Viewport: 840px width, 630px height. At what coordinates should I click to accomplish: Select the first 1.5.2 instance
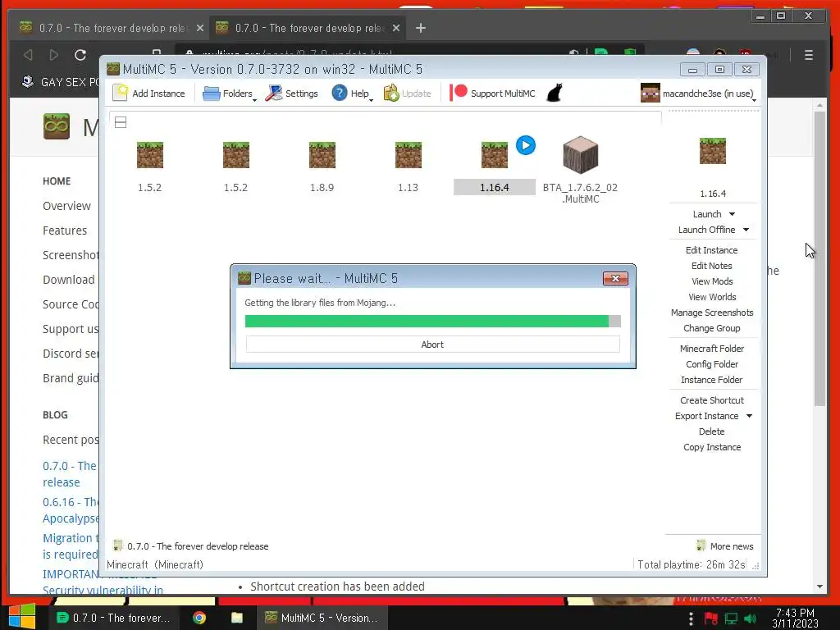coord(149,167)
